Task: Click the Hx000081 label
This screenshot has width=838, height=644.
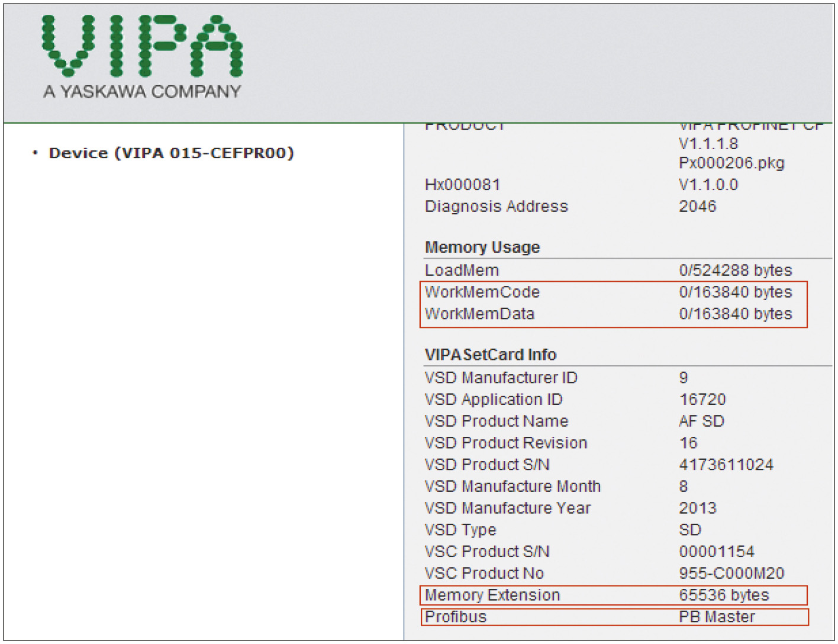Action: pyautogui.click(x=463, y=185)
